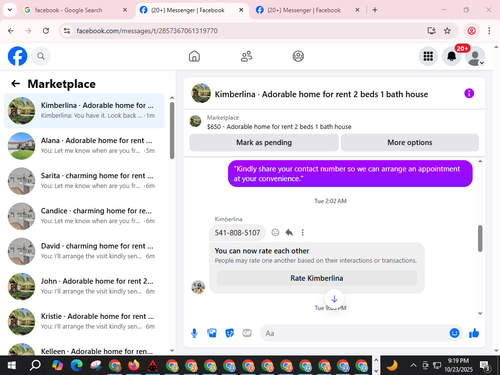The image size is (500, 375).
Task: Click the Rate Kimberlina button
Action: pyautogui.click(x=317, y=278)
